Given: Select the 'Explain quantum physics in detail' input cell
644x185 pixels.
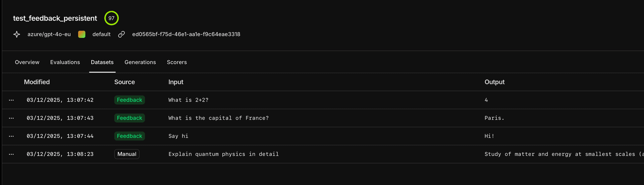Looking at the screenshot, I should pyautogui.click(x=223, y=154).
